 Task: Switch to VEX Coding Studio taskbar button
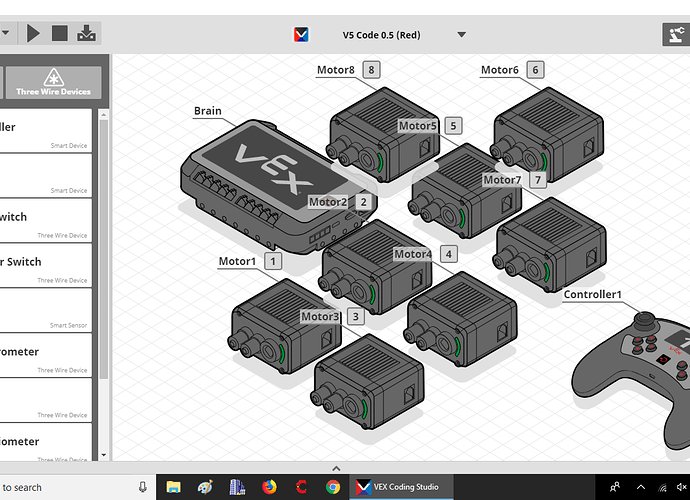(401, 487)
